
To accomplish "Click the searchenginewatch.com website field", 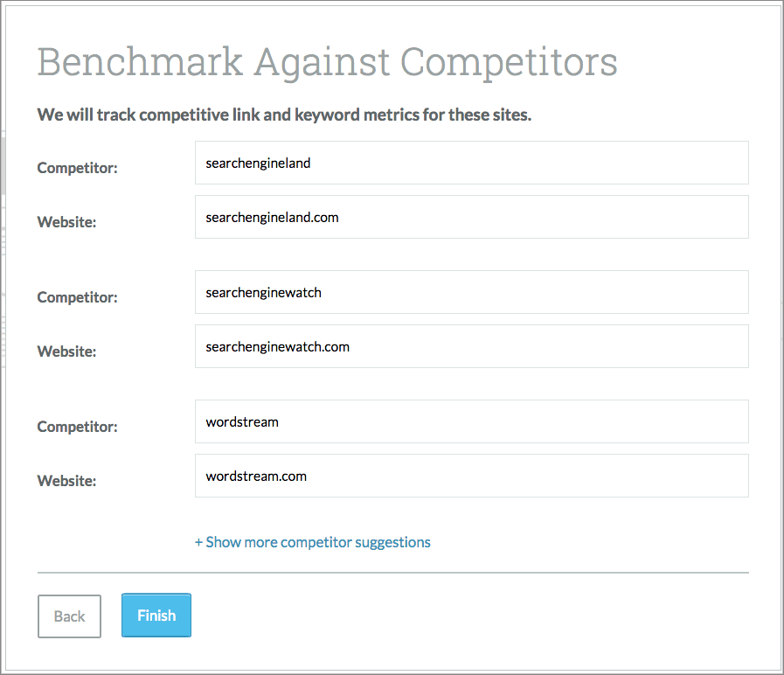I will pos(472,346).
